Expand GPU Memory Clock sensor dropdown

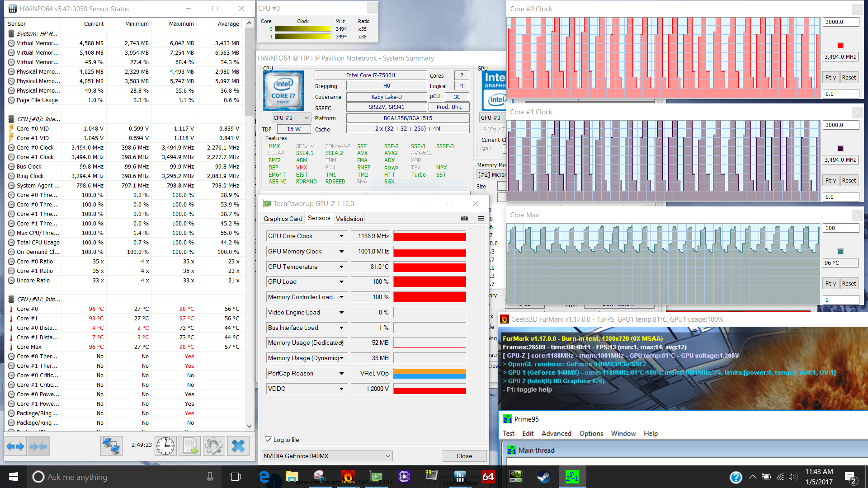341,251
